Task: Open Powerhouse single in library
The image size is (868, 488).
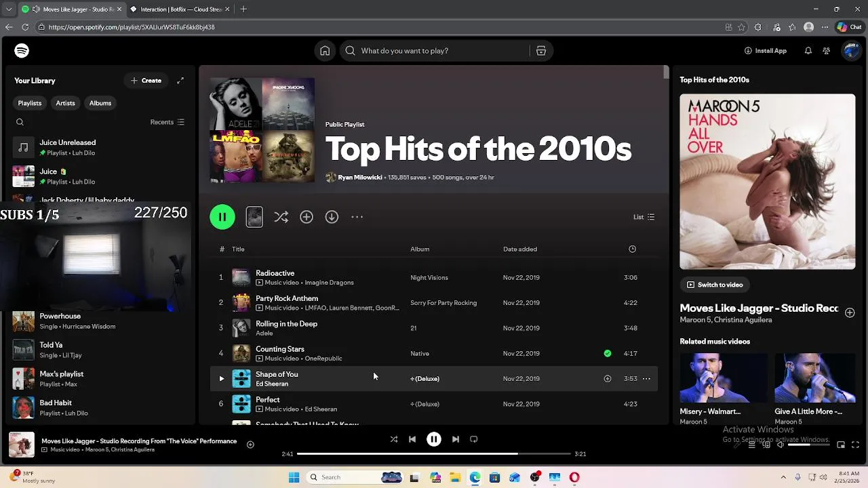Action: 99,321
